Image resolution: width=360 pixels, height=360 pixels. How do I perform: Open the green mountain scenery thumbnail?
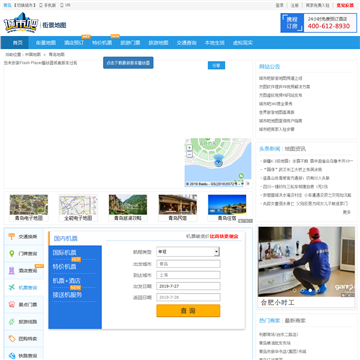coord(128,208)
